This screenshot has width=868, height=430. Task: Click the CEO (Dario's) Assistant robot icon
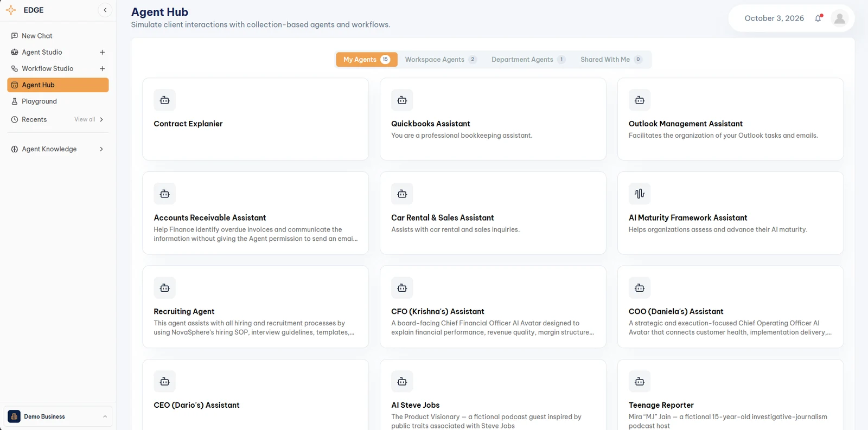point(165,382)
